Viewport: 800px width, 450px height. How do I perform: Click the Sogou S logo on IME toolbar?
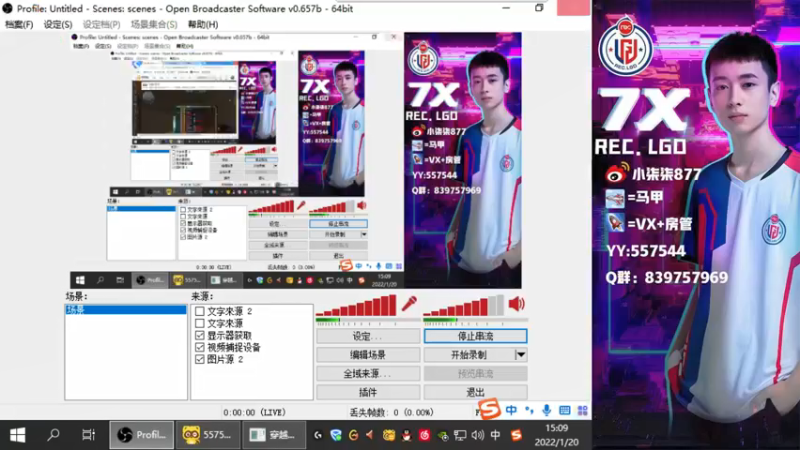click(489, 409)
